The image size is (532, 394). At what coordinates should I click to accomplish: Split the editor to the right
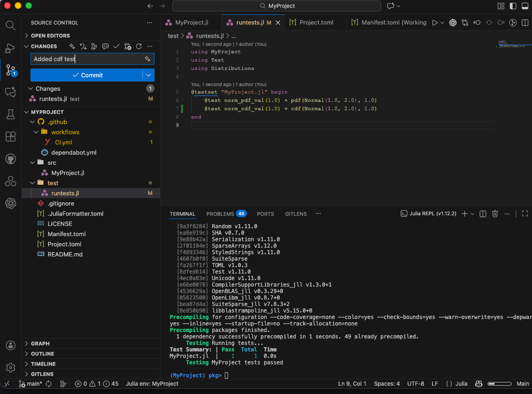coord(525,23)
